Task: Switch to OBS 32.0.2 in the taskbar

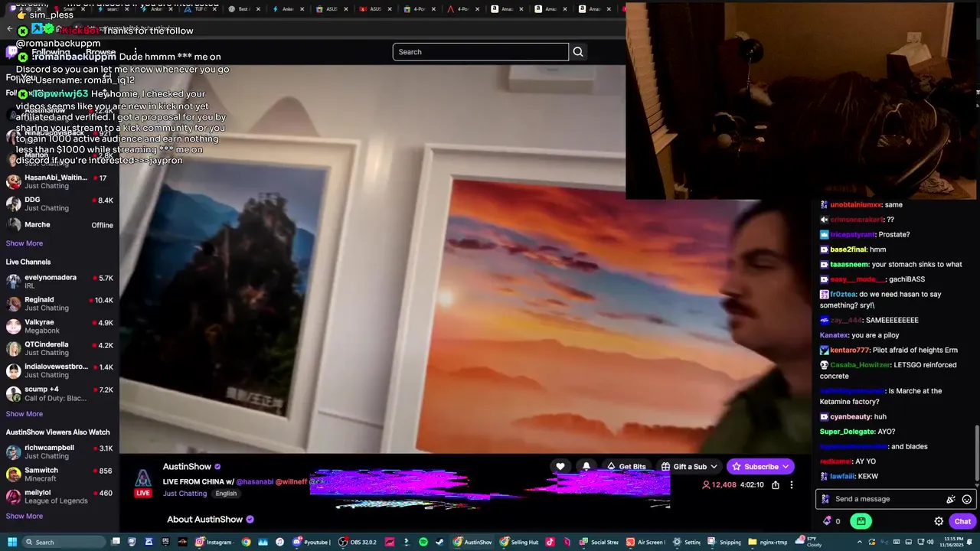Action: 358,542
